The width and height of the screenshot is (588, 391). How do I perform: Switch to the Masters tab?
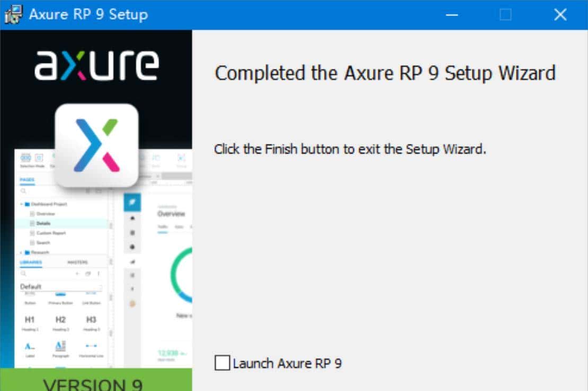[77, 262]
